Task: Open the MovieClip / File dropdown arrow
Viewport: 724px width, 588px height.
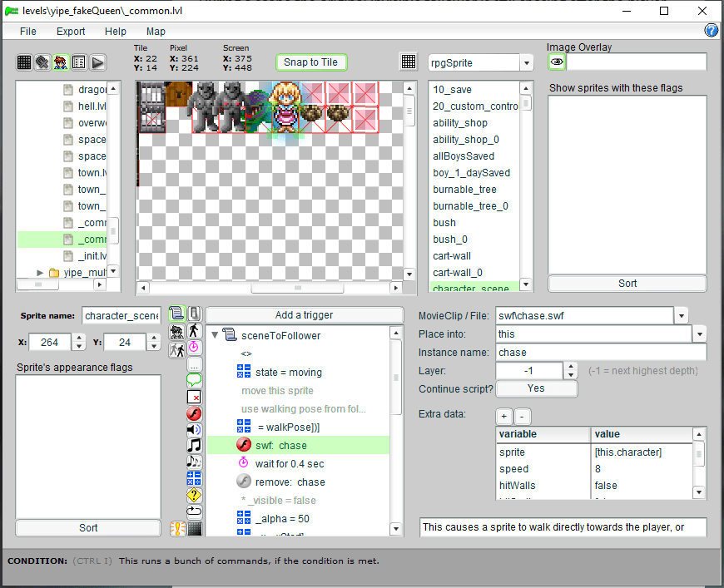Action: pyautogui.click(x=682, y=316)
